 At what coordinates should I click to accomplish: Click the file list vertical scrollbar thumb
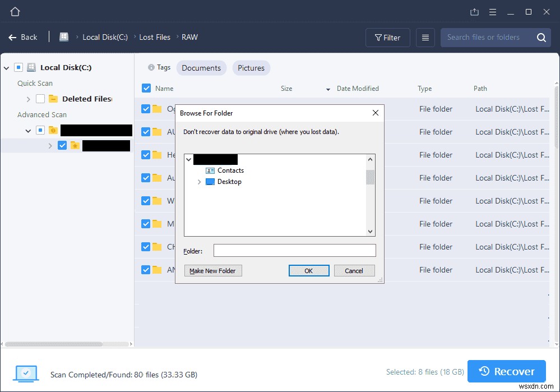(557, 116)
